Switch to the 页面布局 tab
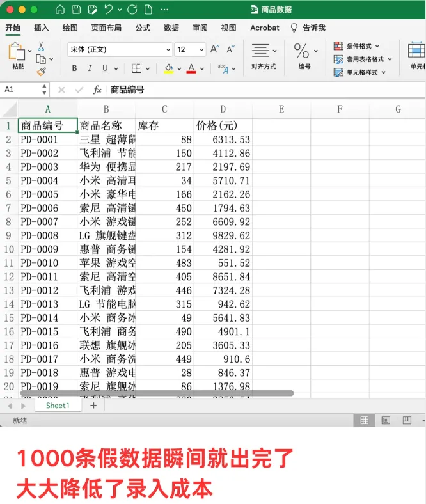The width and height of the screenshot is (426, 504). (x=106, y=28)
